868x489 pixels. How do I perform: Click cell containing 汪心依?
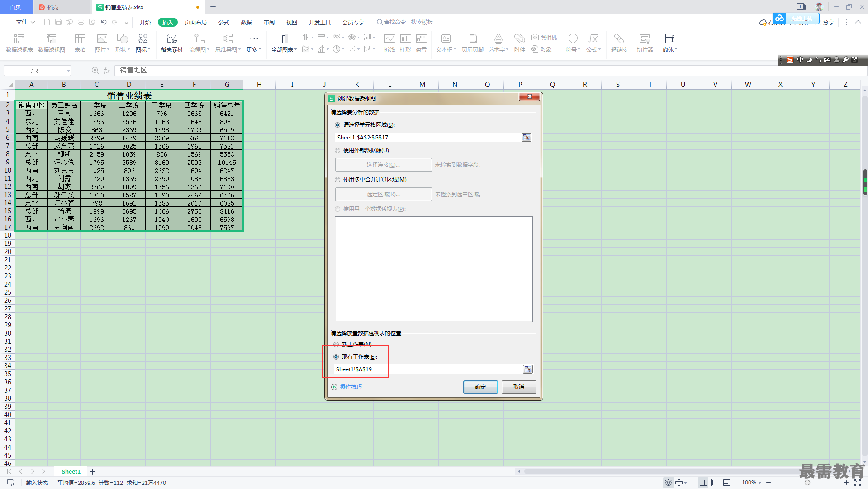coord(64,163)
